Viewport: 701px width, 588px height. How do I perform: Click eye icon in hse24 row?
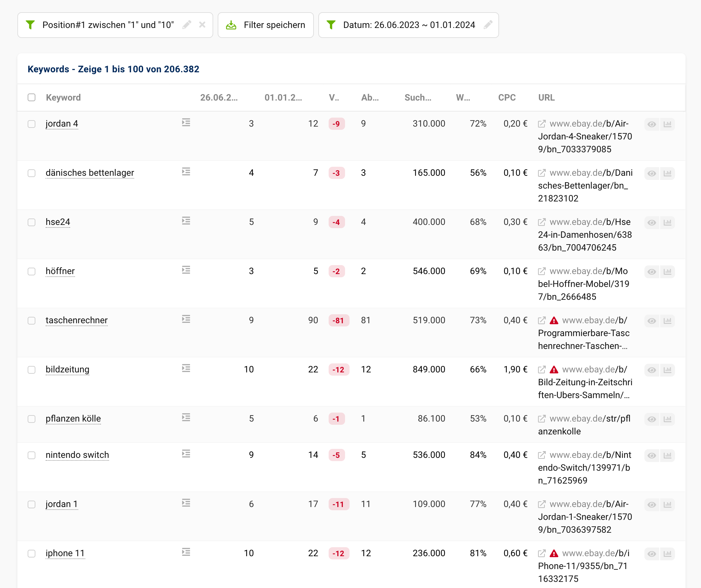[651, 222]
